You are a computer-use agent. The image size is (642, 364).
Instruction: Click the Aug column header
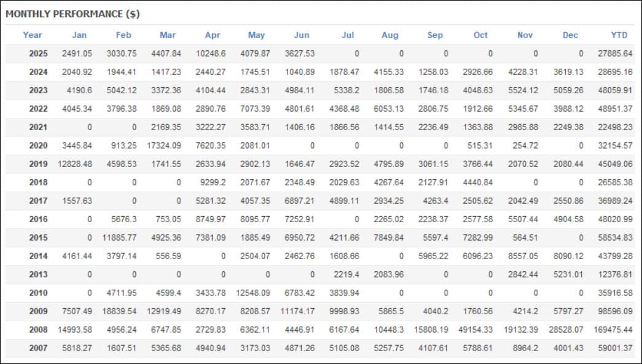coord(390,35)
